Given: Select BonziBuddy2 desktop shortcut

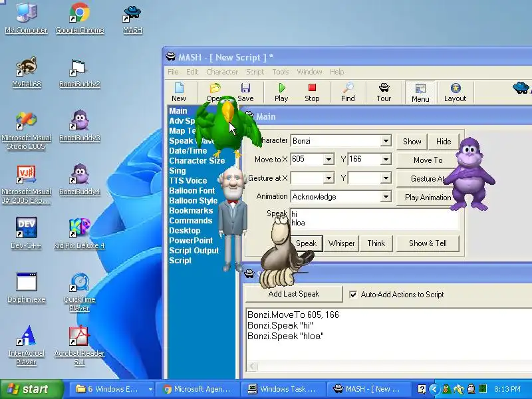Looking at the screenshot, I should [x=80, y=72].
